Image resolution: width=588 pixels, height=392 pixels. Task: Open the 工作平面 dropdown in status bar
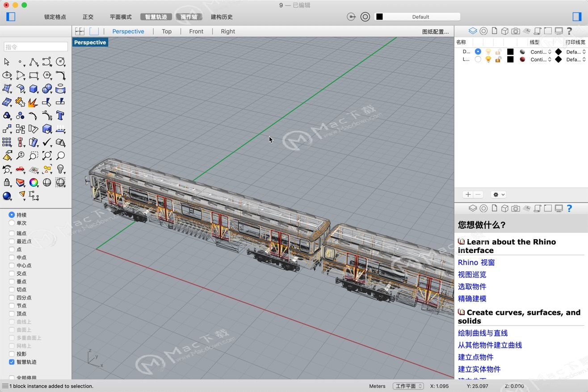point(408,386)
